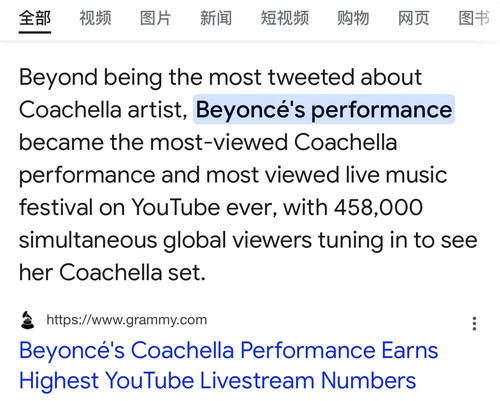Open "Beyoncé's Coachella Performance Earns" result title
The image size is (500, 401).
click(x=229, y=351)
